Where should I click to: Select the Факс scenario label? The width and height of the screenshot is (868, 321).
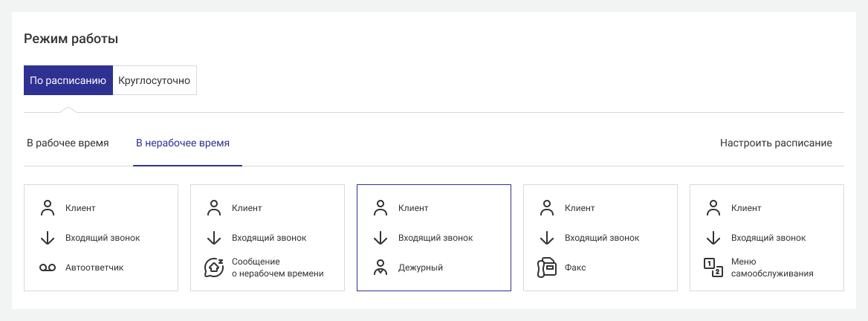[x=575, y=267]
